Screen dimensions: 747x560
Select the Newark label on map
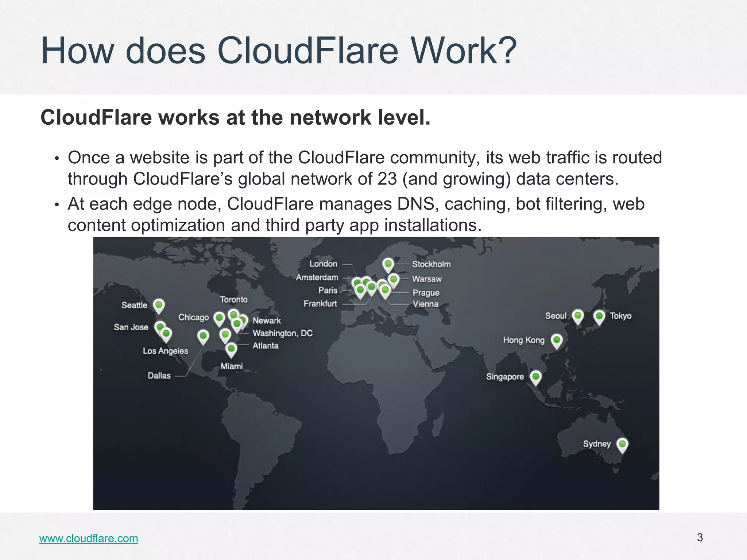click(267, 320)
